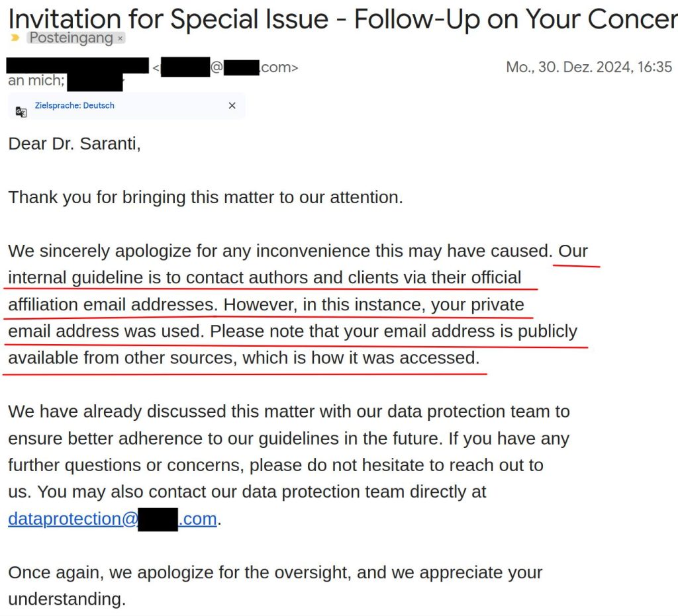This screenshot has height=616, width=678.
Task: Dismiss the translation bar
Action: click(x=232, y=106)
